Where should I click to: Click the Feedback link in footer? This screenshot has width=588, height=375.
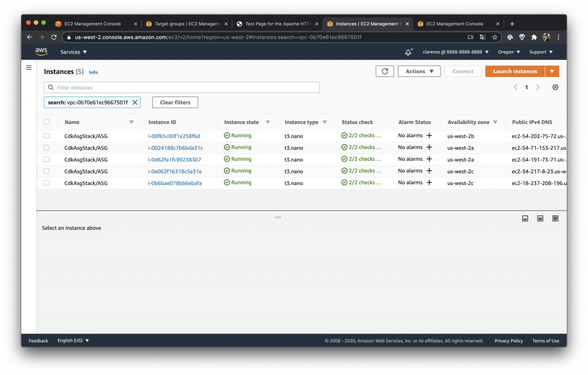coord(38,341)
